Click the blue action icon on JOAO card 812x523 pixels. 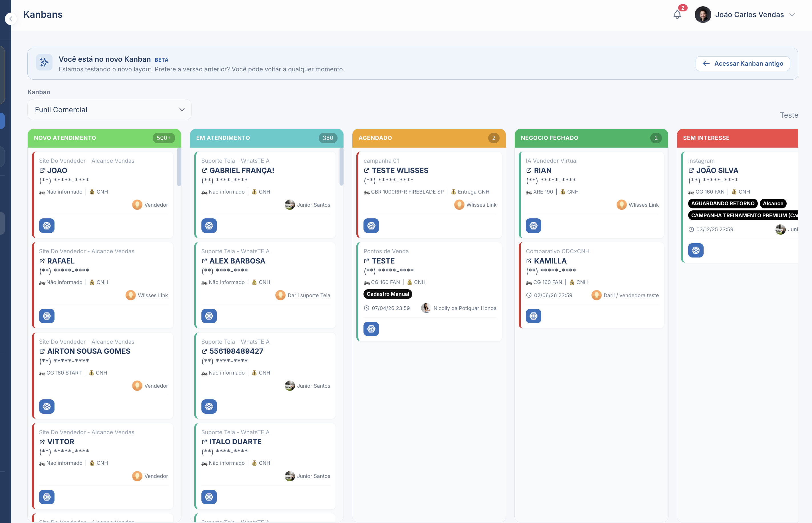coord(47,226)
